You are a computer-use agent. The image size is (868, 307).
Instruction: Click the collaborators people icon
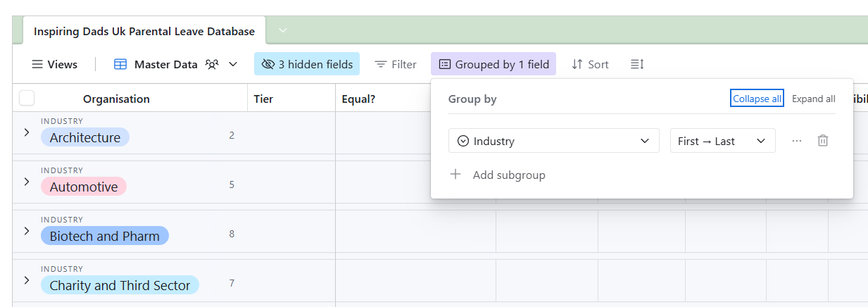(x=213, y=64)
